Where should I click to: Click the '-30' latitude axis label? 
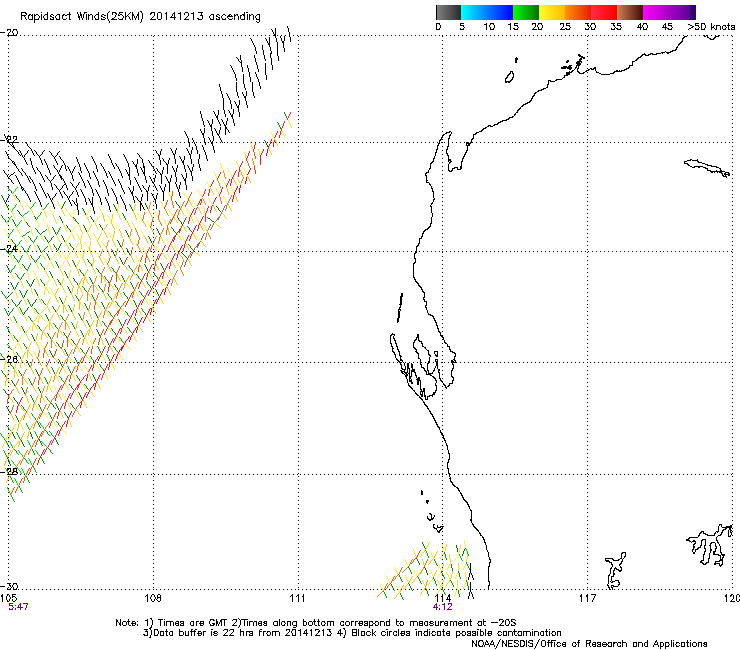coord(9,586)
